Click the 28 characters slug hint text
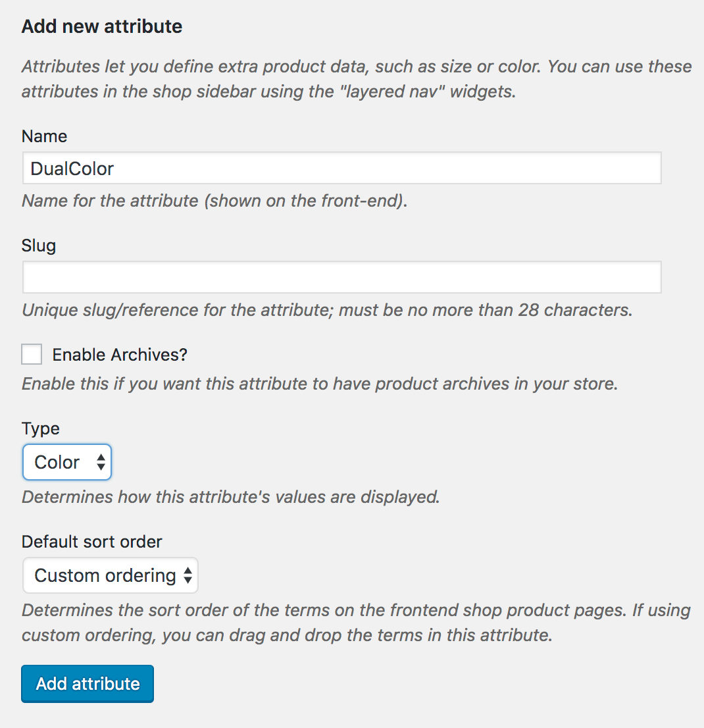Screen dimensions: 704x728 pyautogui.click(x=327, y=309)
